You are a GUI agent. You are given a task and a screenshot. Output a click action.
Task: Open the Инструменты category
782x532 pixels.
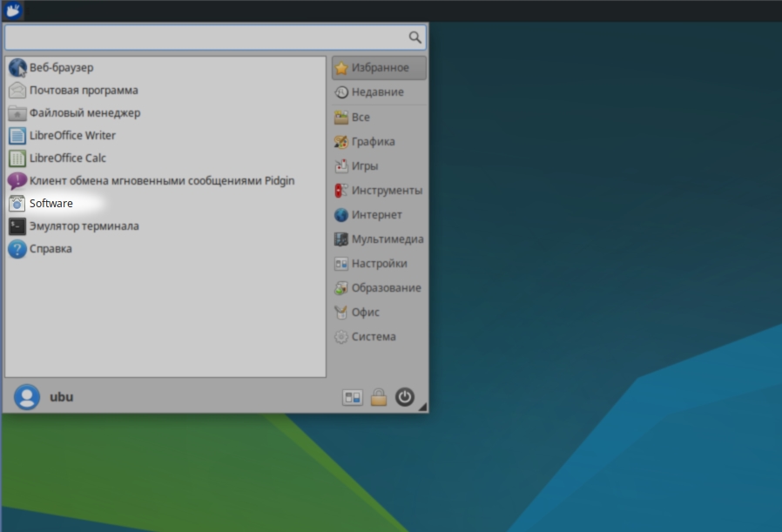coord(379,191)
